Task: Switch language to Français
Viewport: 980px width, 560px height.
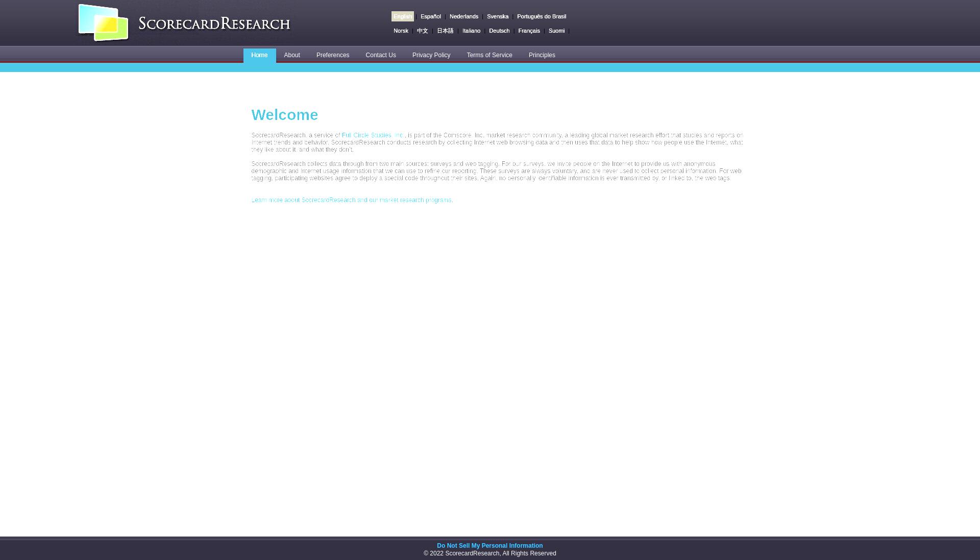Action: point(529,31)
